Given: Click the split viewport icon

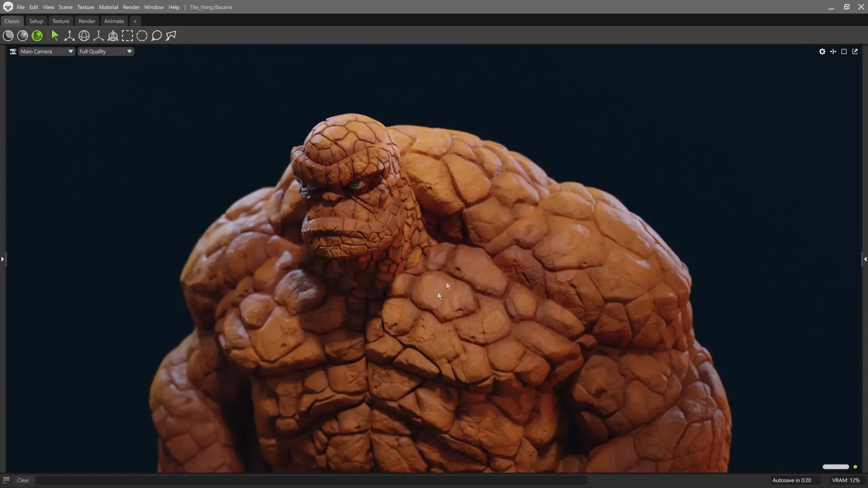Looking at the screenshot, I should tap(833, 52).
